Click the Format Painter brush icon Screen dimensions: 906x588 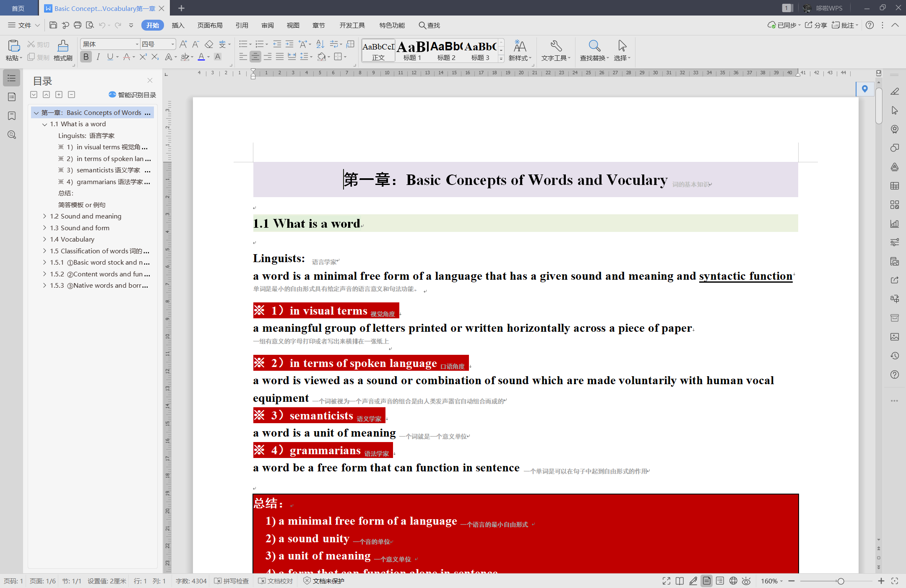[x=63, y=46]
